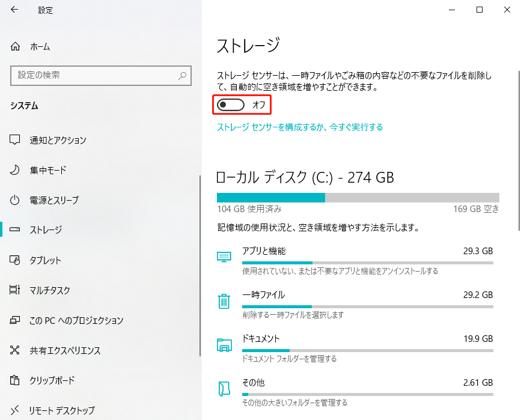Click the back arrow icon
The width and height of the screenshot is (521, 420).
[x=14, y=10]
